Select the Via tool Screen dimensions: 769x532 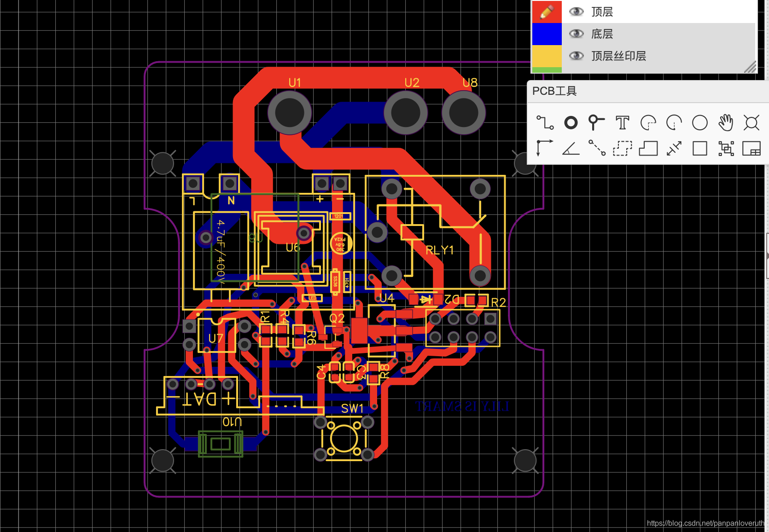point(596,123)
